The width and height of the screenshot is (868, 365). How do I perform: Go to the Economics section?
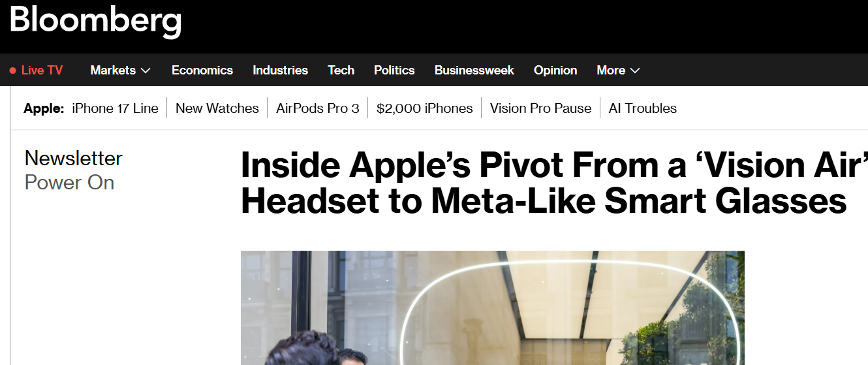pos(202,70)
